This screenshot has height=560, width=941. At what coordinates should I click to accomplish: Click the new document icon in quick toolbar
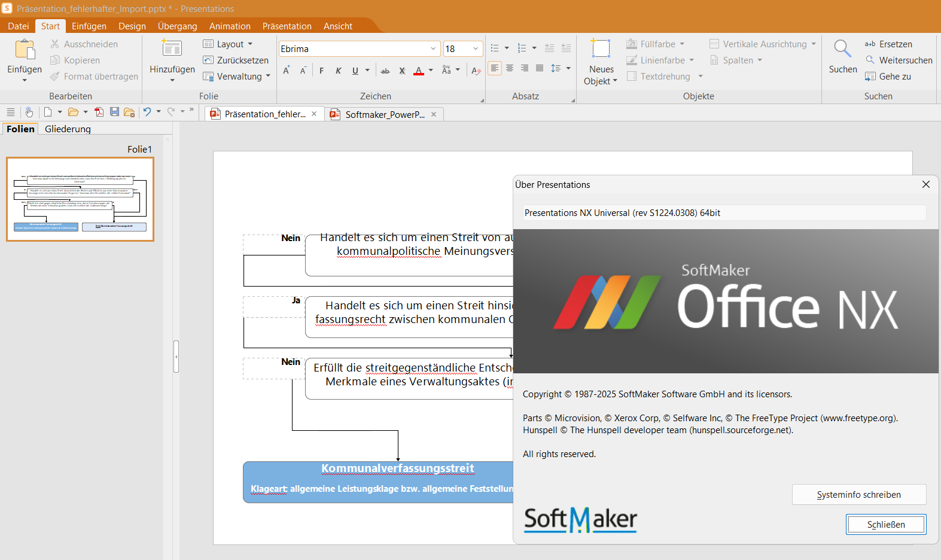[48, 112]
